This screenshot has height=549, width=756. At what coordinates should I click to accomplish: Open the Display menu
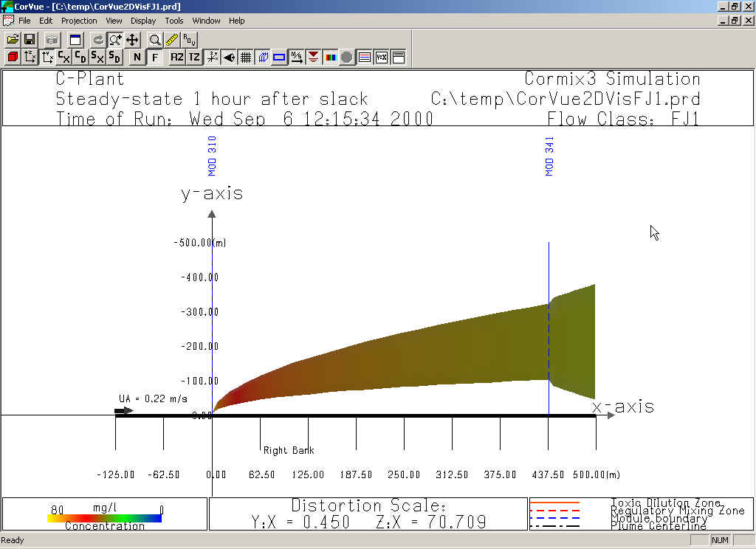143,21
